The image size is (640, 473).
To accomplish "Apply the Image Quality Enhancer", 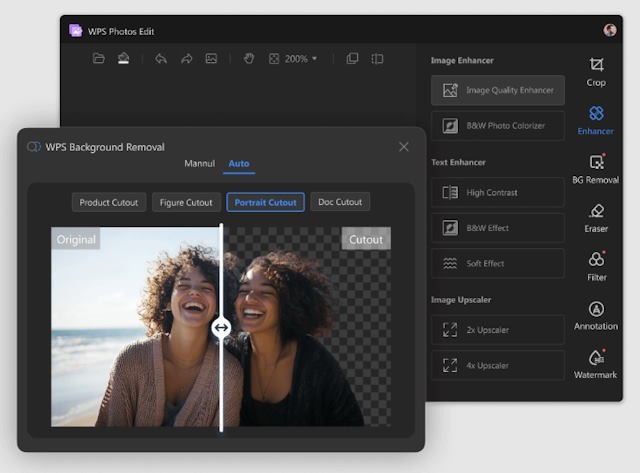I will pos(498,90).
